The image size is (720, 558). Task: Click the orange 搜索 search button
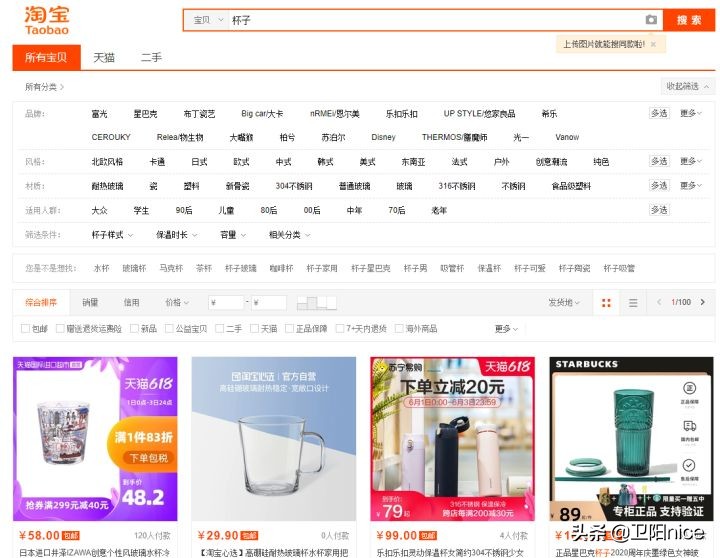(x=689, y=20)
